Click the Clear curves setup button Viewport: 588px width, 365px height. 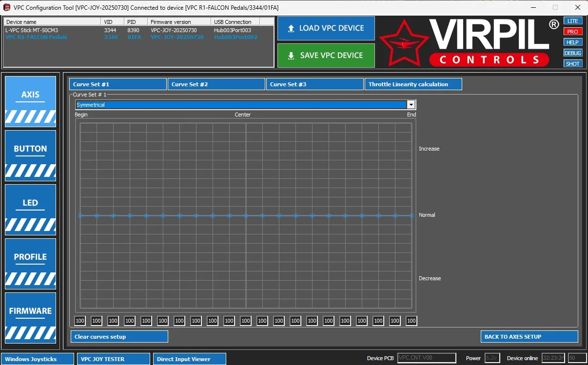coord(119,337)
